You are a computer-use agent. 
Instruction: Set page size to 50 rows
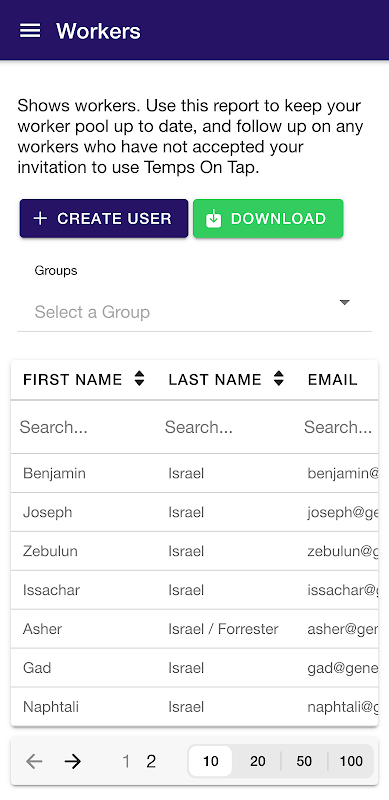tap(304, 761)
